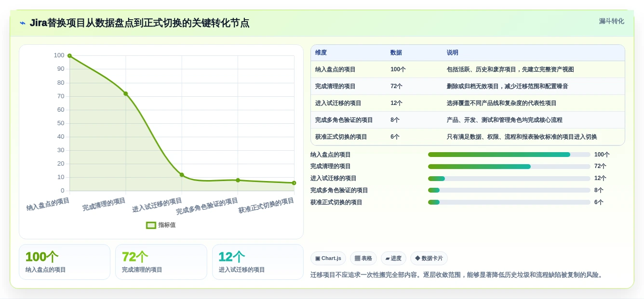Viewport: 644px width, 299px height.
Task: Click the 完成清理的项目 progress bar
Action: coord(509,167)
